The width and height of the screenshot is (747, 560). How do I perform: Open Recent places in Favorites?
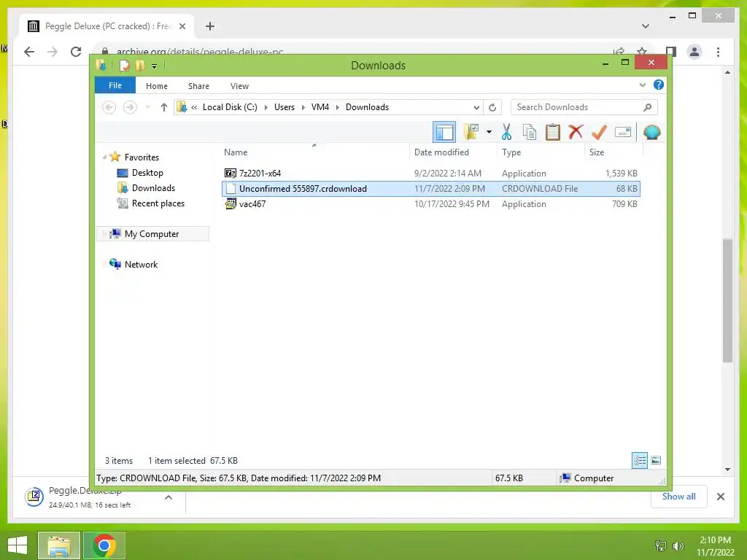point(158,203)
